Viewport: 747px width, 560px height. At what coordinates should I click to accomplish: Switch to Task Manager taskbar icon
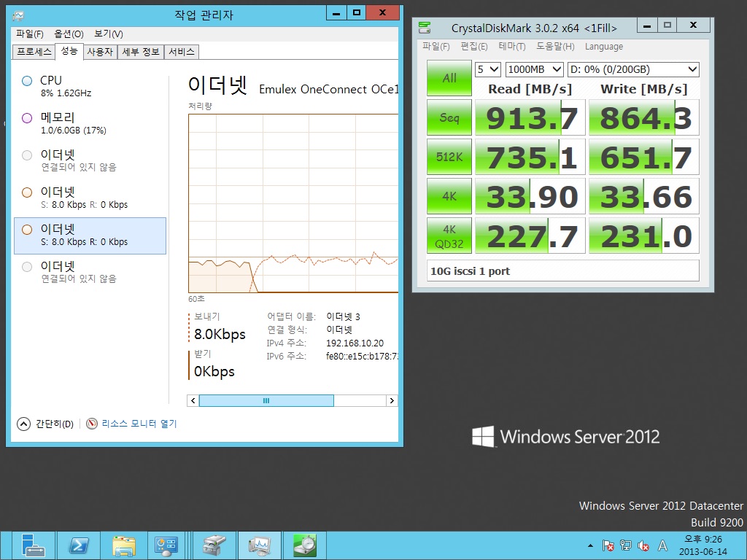[259, 545]
